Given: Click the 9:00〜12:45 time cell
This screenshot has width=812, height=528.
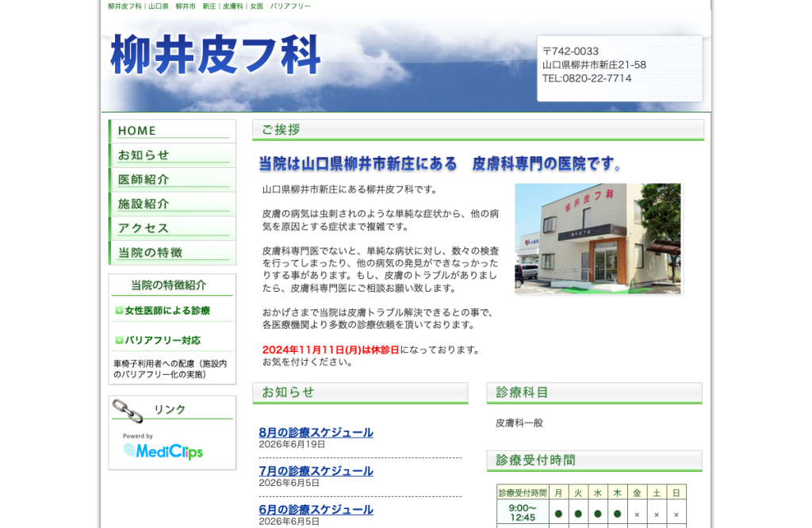Looking at the screenshot, I should click(x=523, y=512).
